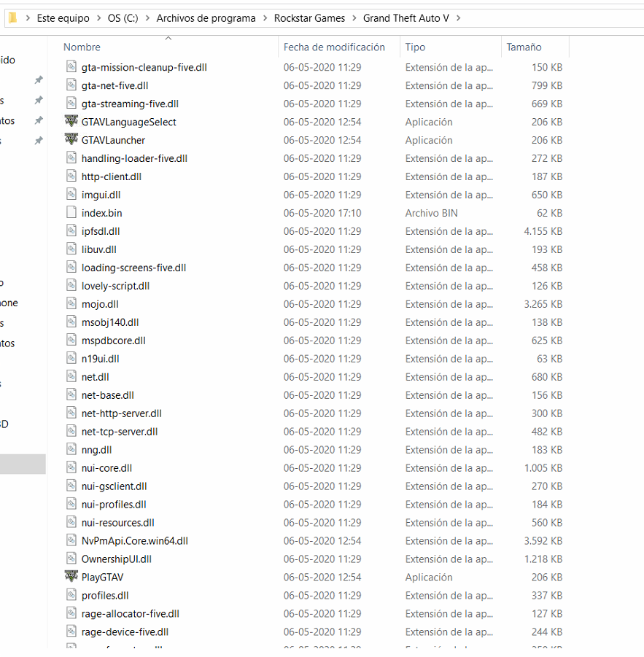The width and height of the screenshot is (644, 657).
Task: Select the nui-gsclient.dll file name
Action: [x=114, y=486]
